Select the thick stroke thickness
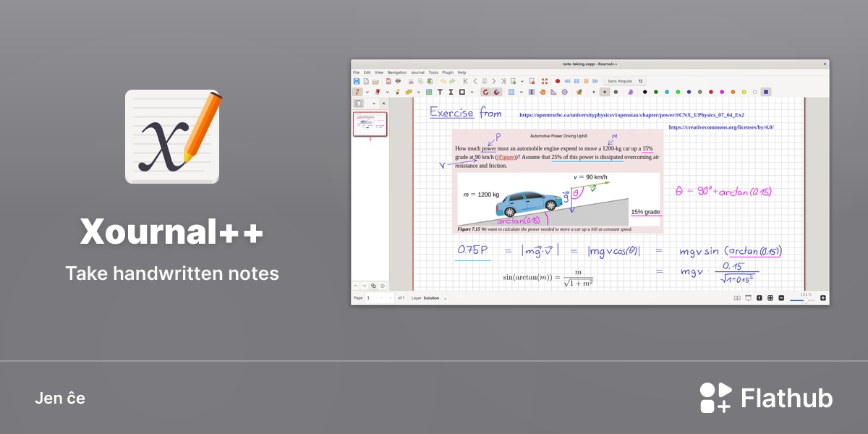The width and height of the screenshot is (868, 434). [616, 92]
